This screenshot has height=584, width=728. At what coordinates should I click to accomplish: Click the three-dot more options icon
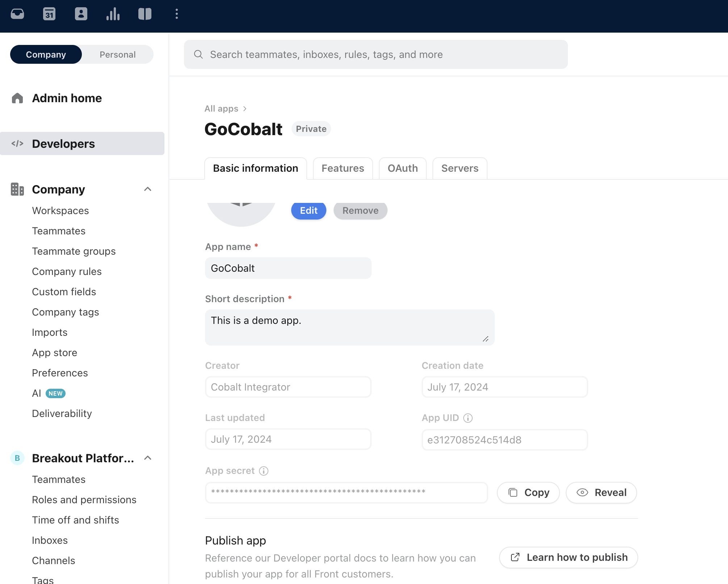[177, 14]
